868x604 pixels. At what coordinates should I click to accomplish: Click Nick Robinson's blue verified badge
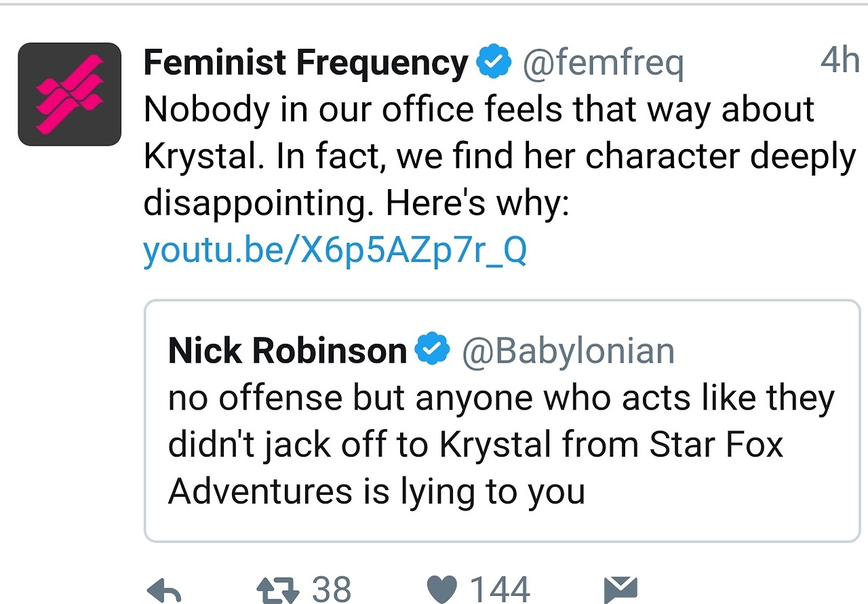point(432,350)
